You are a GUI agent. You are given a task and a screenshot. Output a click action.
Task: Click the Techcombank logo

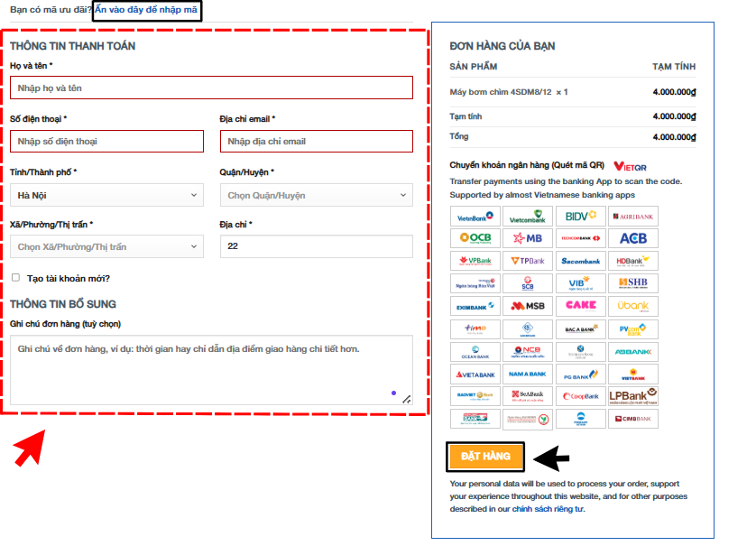point(579,238)
